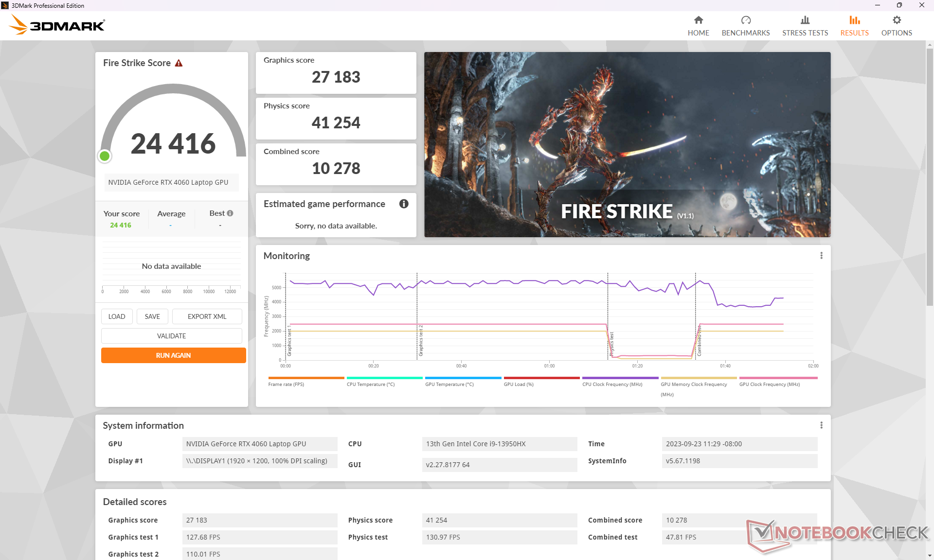Screen dimensions: 934x560
Task: Toggle CPU Clock Frequency legend series
Action: coord(612,384)
